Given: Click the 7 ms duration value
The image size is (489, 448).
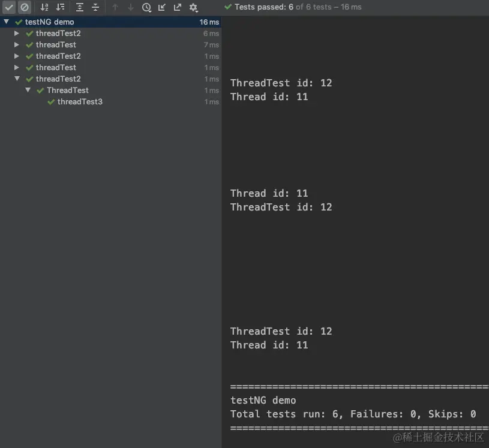Looking at the screenshot, I should point(211,45).
